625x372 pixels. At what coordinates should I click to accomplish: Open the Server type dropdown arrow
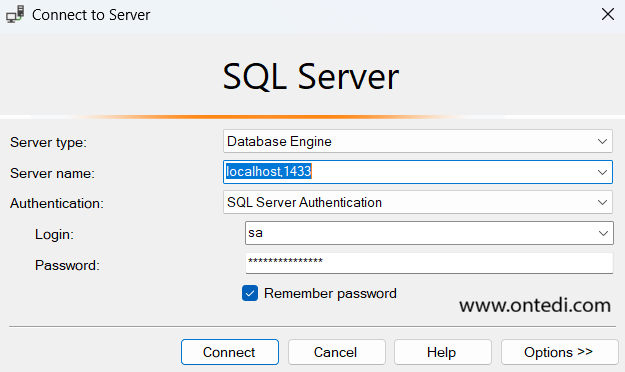[602, 141]
